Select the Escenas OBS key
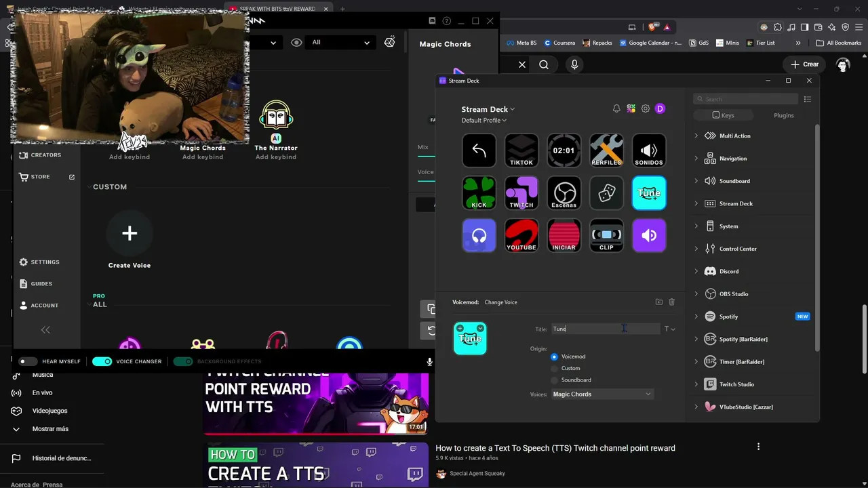 point(564,193)
